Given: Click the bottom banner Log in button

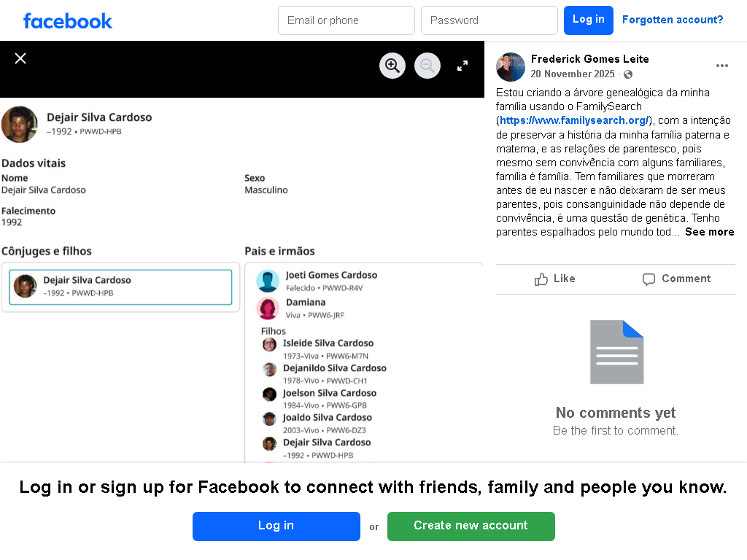Looking at the screenshot, I should pos(276,526).
